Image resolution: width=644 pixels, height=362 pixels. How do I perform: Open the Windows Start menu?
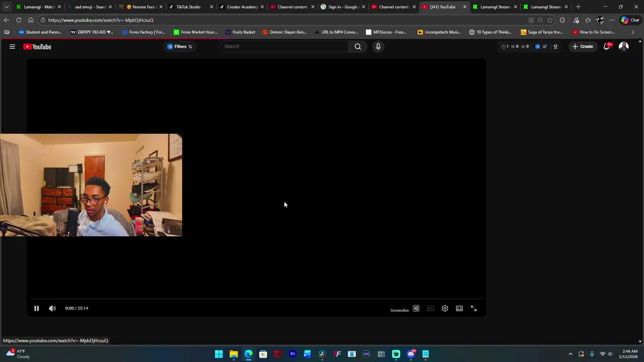pos(219,354)
